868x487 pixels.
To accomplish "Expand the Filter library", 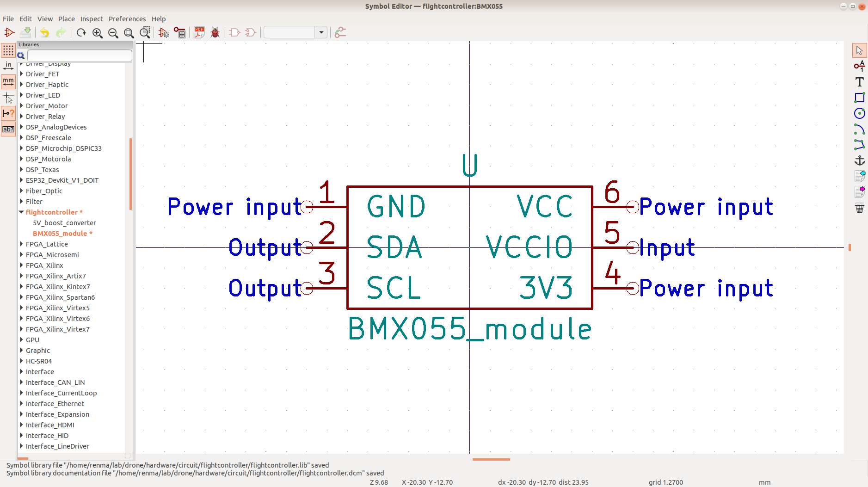I will pos(21,202).
